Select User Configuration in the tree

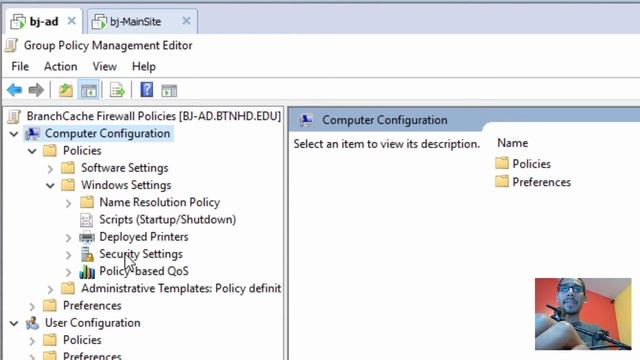click(x=93, y=323)
